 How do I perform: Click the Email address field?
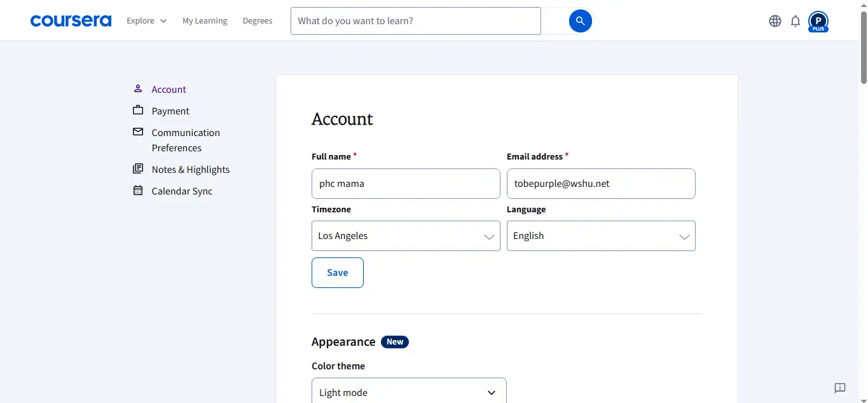coord(601,184)
